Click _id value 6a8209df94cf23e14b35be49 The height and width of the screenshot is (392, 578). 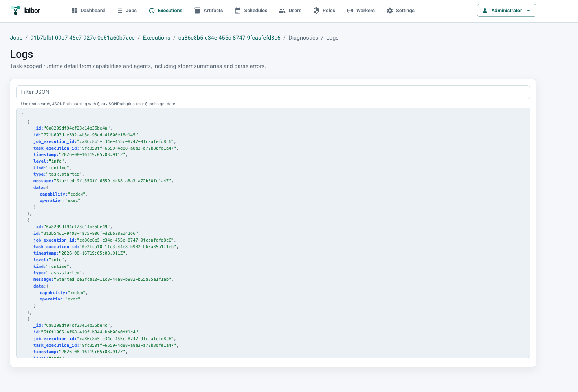coord(77,227)
